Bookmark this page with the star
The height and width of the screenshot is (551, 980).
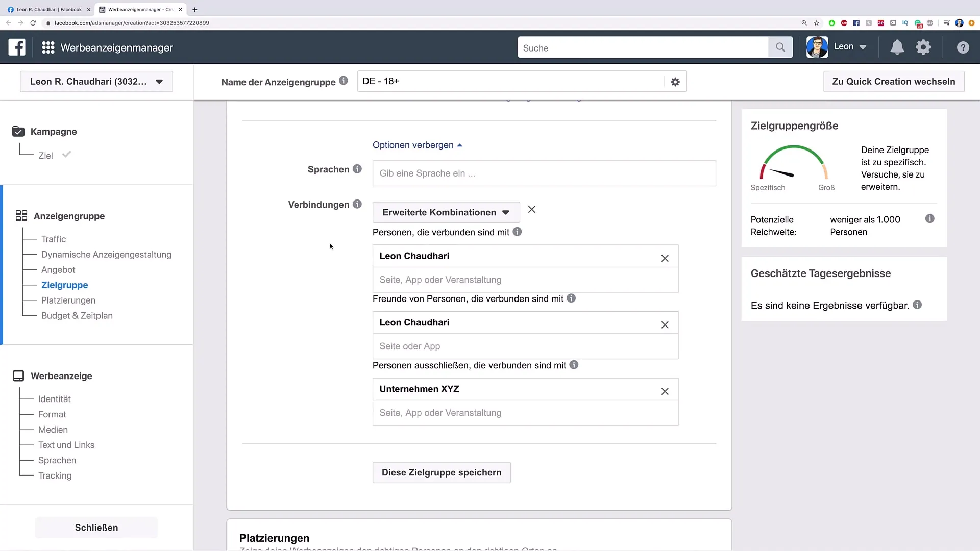[817, 23]
